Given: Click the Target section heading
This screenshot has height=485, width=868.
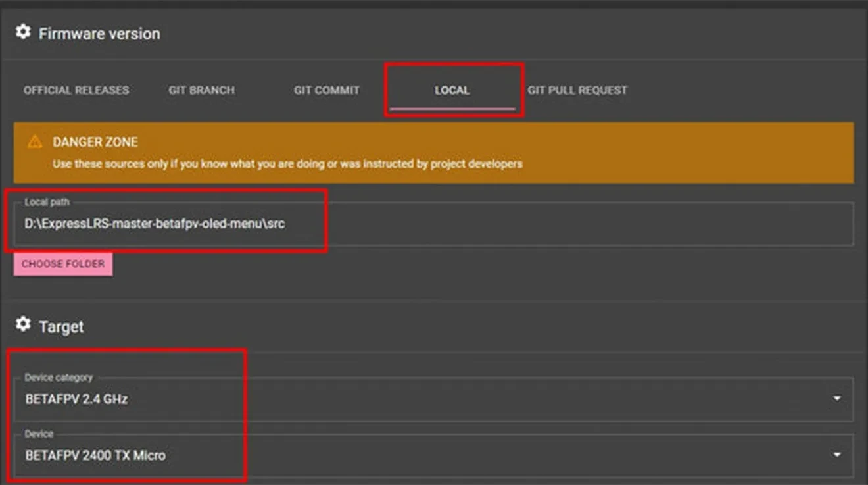Looking at the screenshot, I should coord(61,326).
